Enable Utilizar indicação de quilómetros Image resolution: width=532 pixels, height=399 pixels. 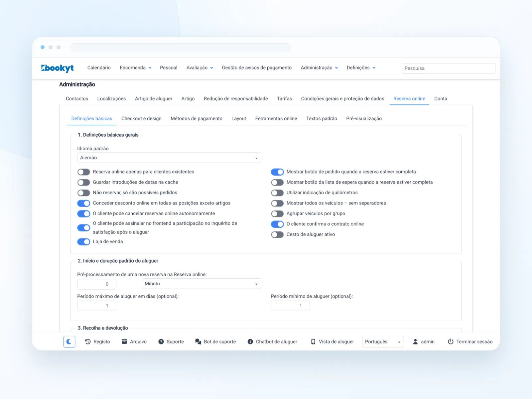tap(277, 193)
